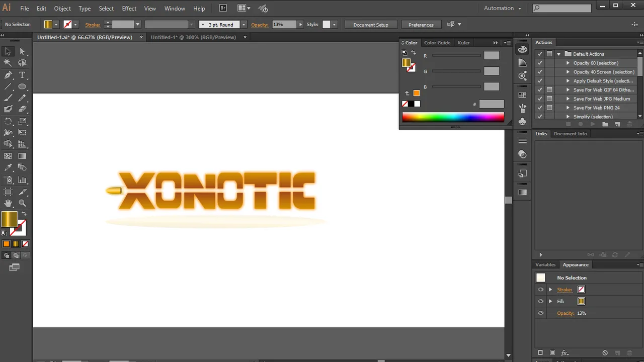The width and height of the screenshot is (644, 362).
Task: Select the Paintbrush tool
Action: point(8,98)
